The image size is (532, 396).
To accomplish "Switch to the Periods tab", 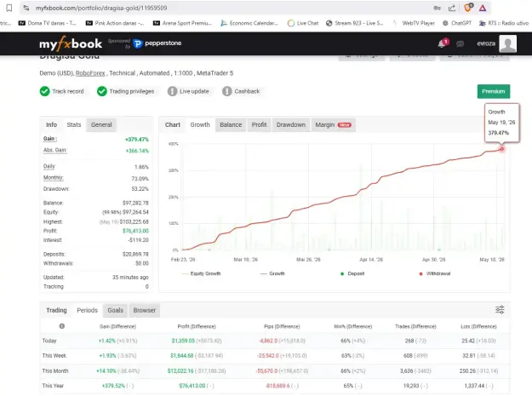I will click(87, 310).
